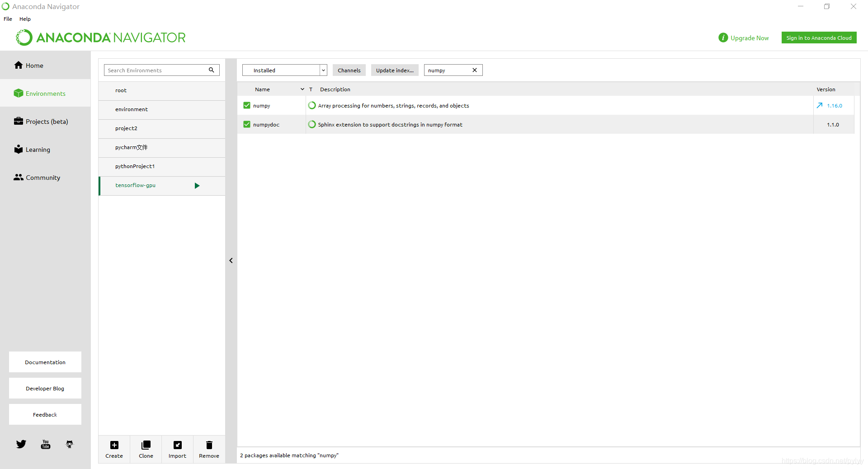
Task: Remove the selected environment
Action: coord(209,450)
